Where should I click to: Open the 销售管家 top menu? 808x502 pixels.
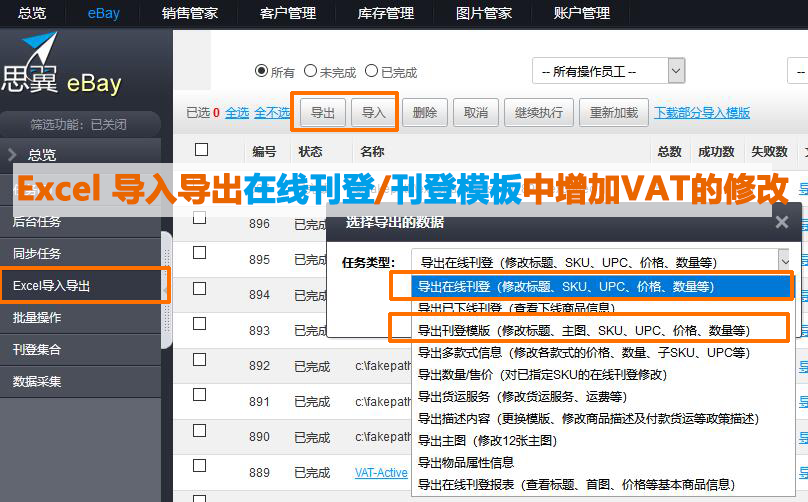(x=190, y=13)
